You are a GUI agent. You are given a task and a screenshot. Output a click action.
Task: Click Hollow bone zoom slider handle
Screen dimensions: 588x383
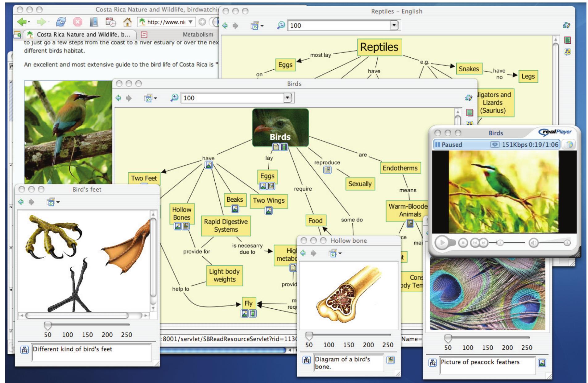(309, 336)
